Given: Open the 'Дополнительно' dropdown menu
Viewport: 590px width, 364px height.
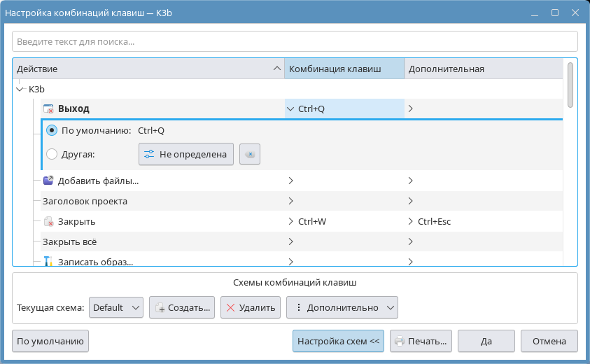Looking at the screenshot, I should click(x=342, y=307).
